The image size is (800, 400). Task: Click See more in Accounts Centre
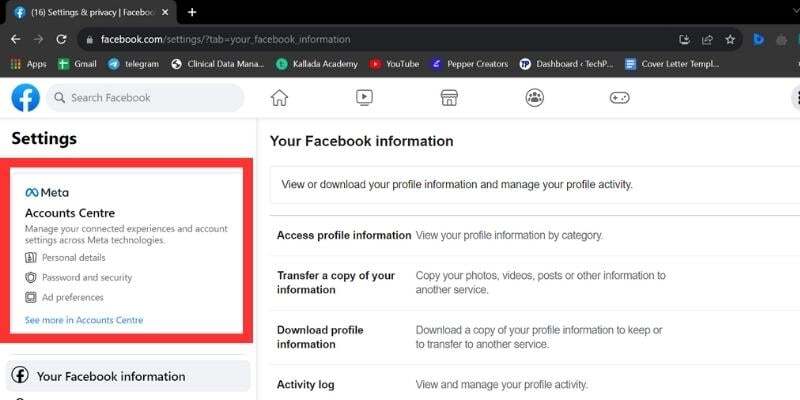(x=84, y=320)
